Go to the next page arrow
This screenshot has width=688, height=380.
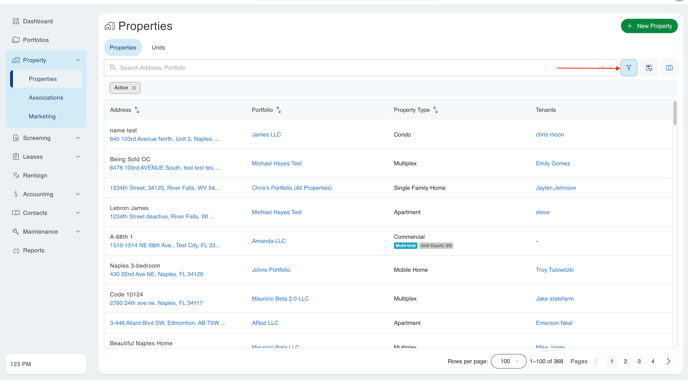click(668, 361)
